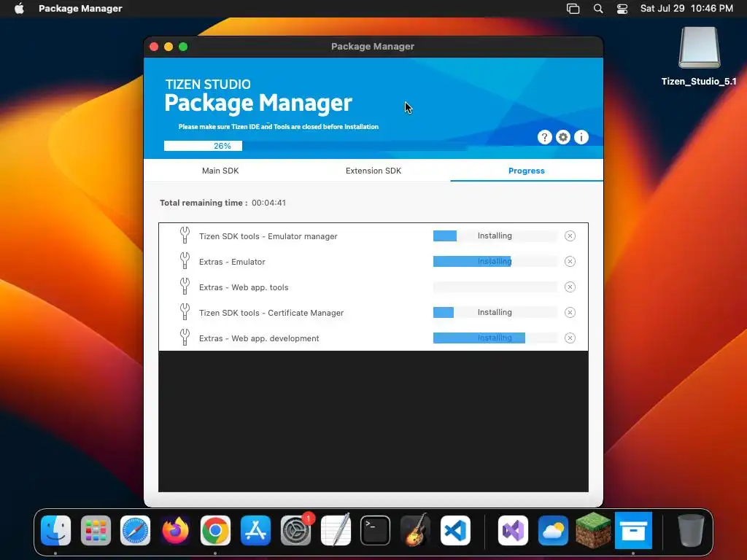747x560 pixels.
Task: Open Finder from the Dock
Action: (x=55, y=530)
